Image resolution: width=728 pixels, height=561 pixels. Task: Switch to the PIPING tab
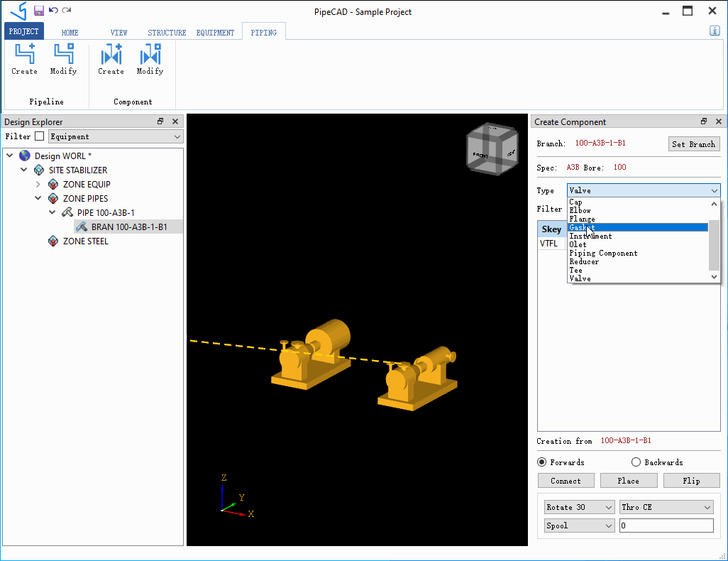[x=264, y=33]
